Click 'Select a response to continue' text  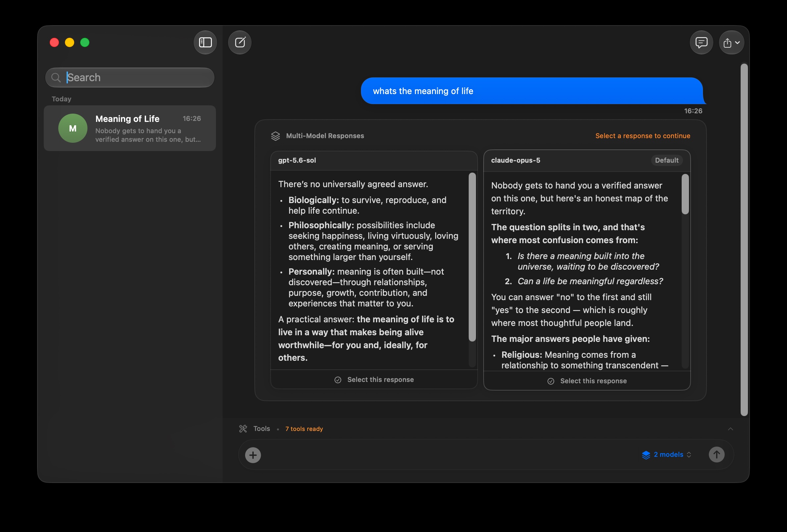tap(643, 136)
